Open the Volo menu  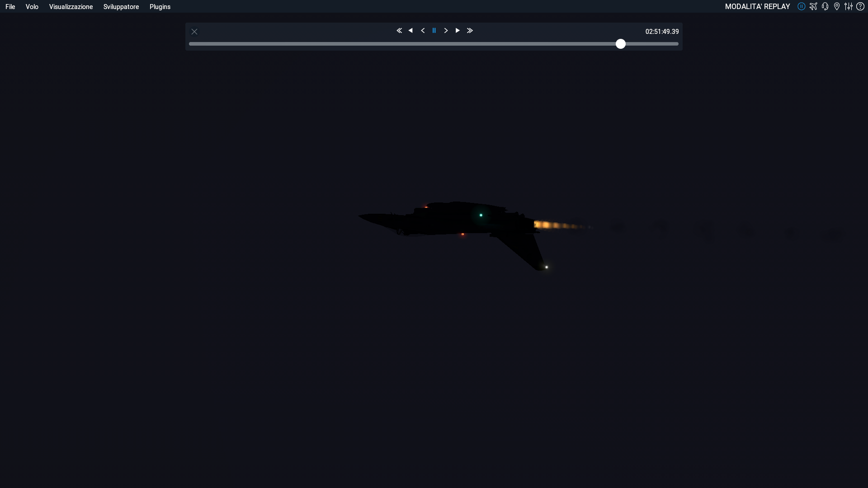tap(32, 7)
